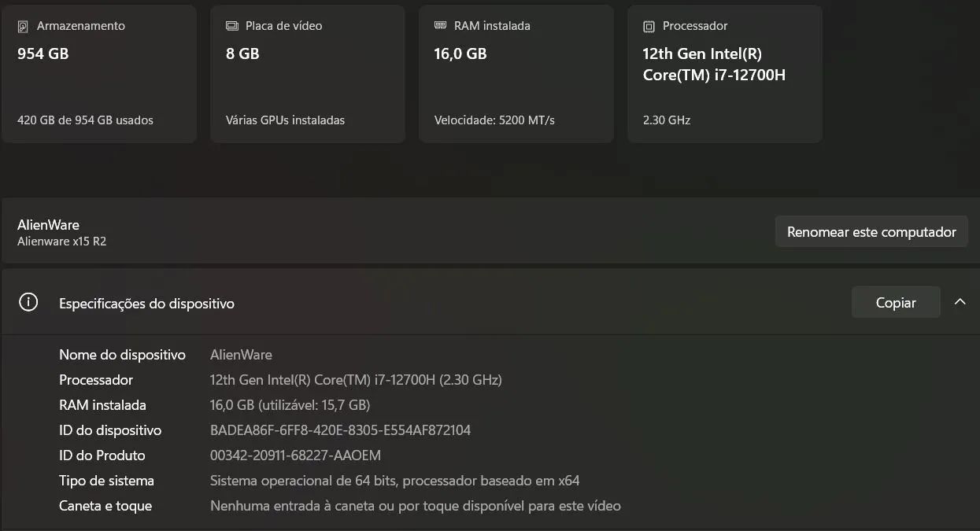The width and height of the screenshot is (980, 531).
Task: Collapse the Especificações do dispositivo section
Action: coord(960,301)
